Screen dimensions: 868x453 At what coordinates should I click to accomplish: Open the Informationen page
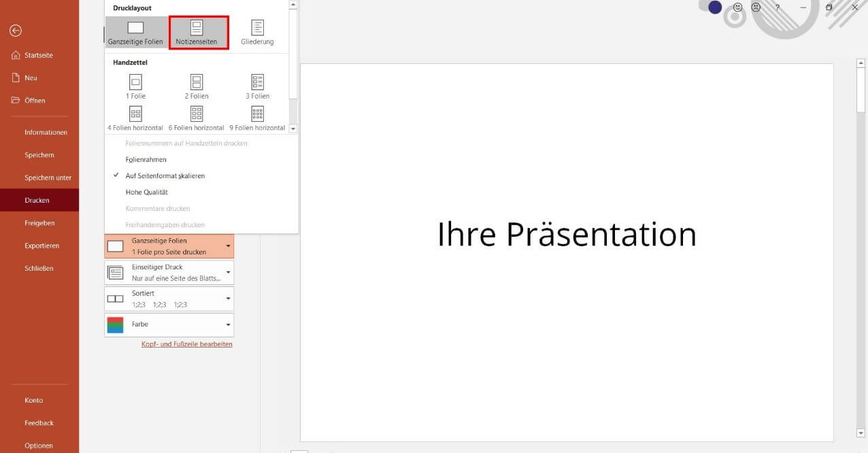(46, 132)
